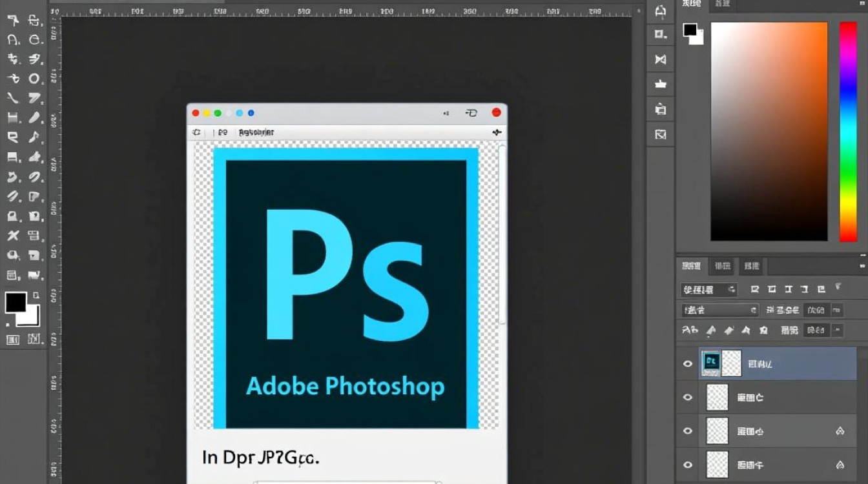Open the blend mode dropdown in Layers panel
The height and width of the screenshot is (484, 868).
click(x=719, y=310)
